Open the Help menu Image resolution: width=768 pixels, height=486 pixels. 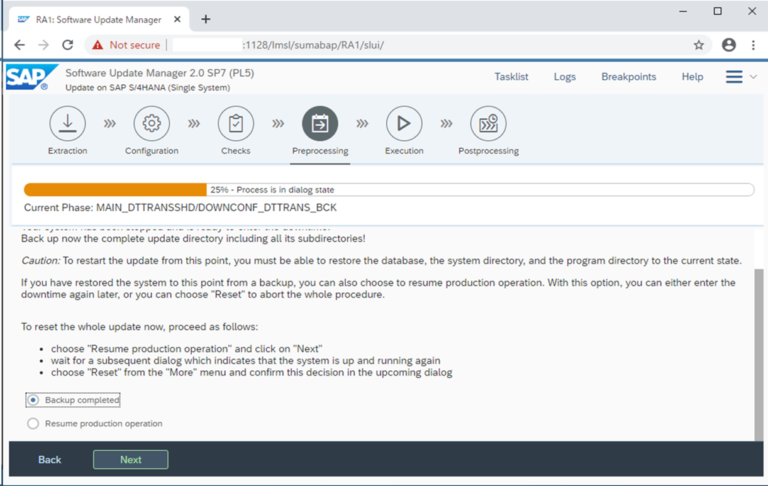coord(692,77)
